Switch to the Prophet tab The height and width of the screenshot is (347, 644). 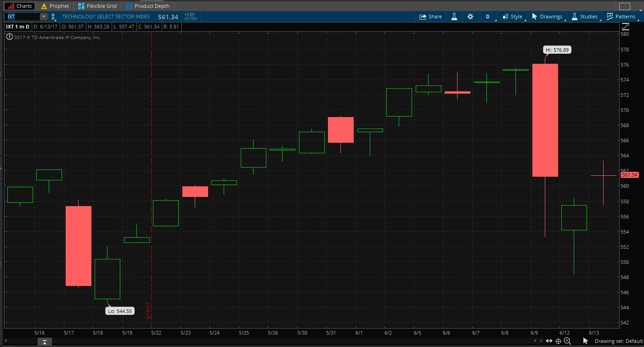[x=55, y=6]
